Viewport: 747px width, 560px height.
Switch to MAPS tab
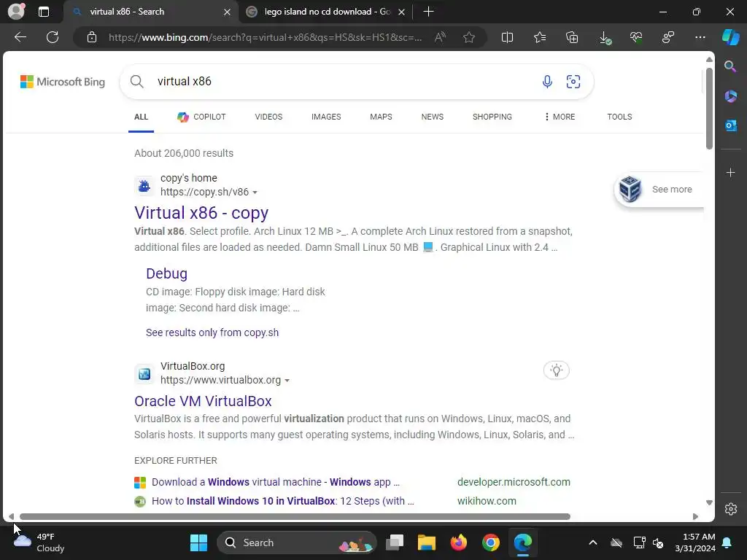tap(381, 117)
